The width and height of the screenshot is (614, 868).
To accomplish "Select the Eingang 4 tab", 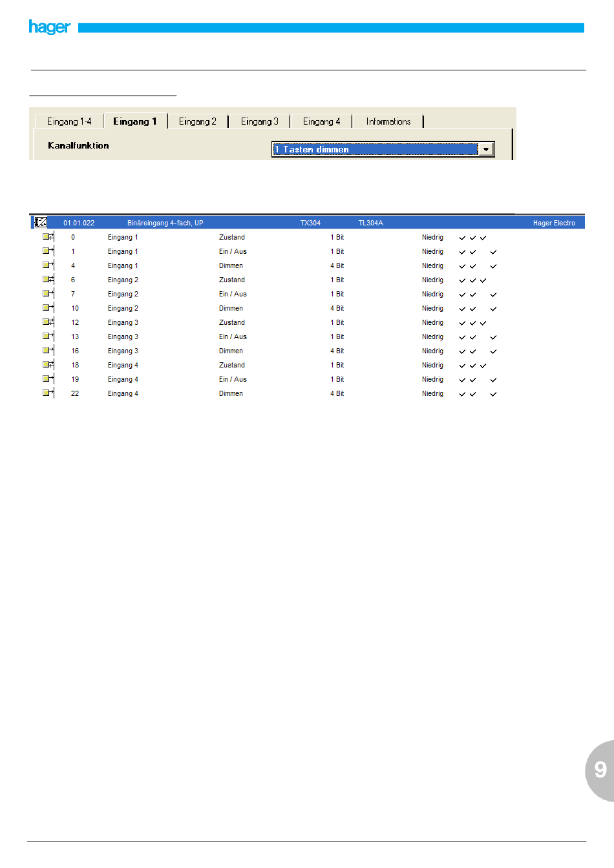I will pos(321,121).
